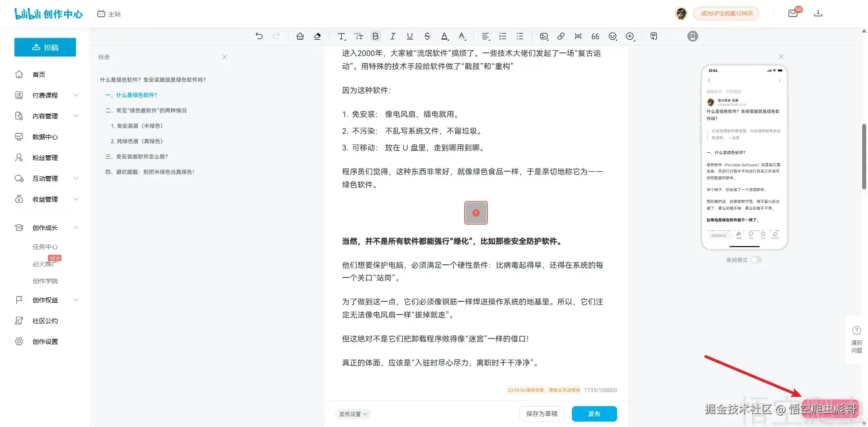This screenshot has height=427, width=868.
Task: Pick a text font color
Action: coord(445,36)
